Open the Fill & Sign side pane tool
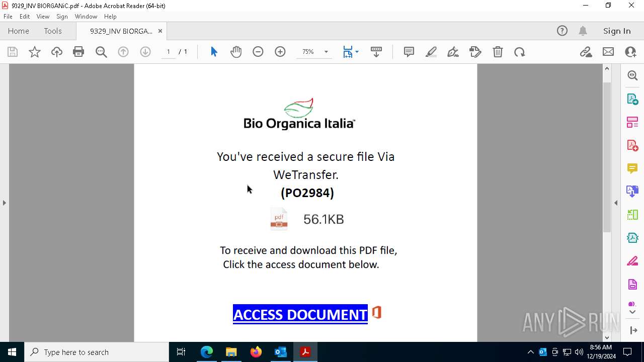 632,261
